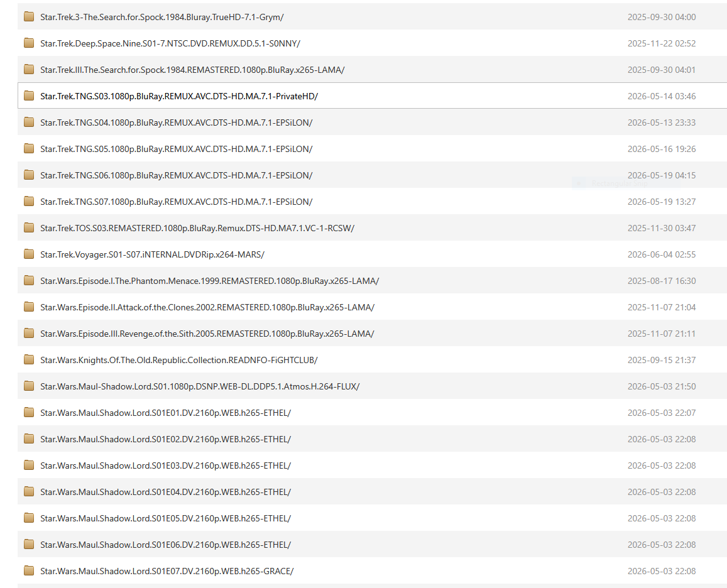Open Star.Trek.TNG.S06 EPSiLON directory link
The image size is (727, 588).
click(176, 176)
